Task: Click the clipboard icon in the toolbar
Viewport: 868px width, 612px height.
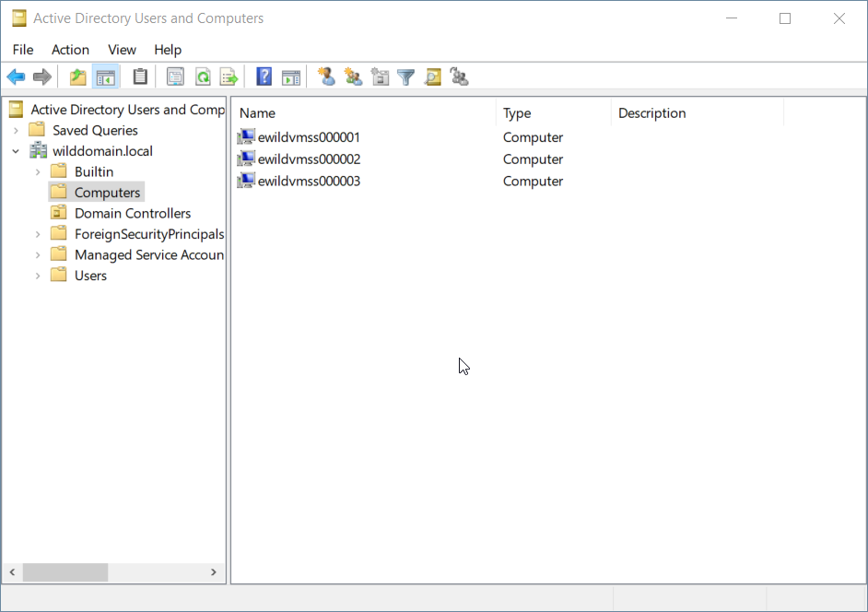Action: tap(140, 76)
